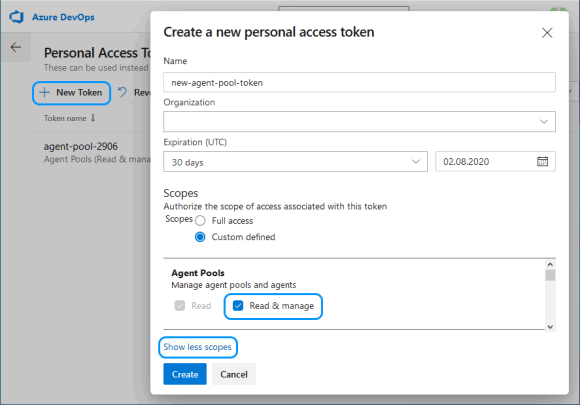Image resolution: width=580 pixels, height=405 pixels.
Task: Click the Create button
Action: pyautogui.click(x=185, y=374)
